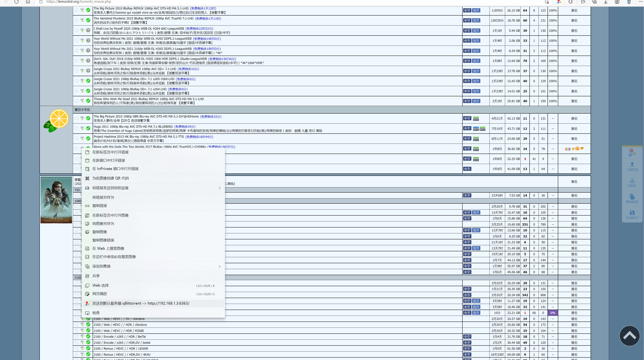Toggle bookmark star for Project Hashima row
The height and width of the screenshot is (360, 644).
tap(76, 138)
